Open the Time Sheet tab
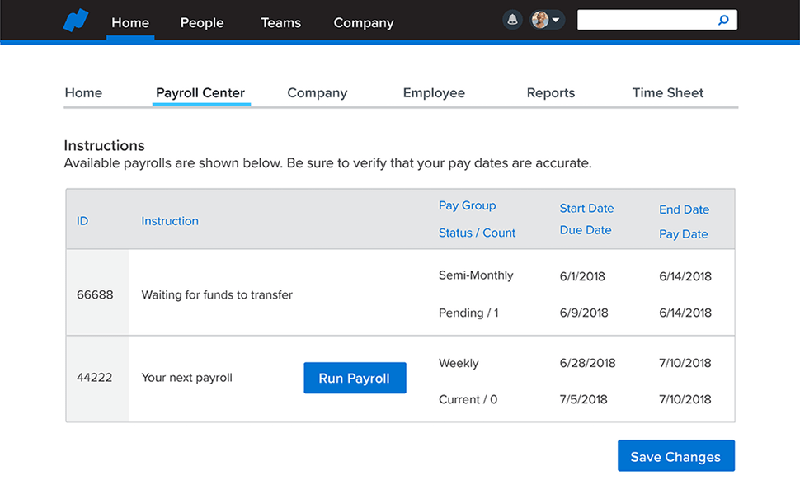 click(668, 93)
